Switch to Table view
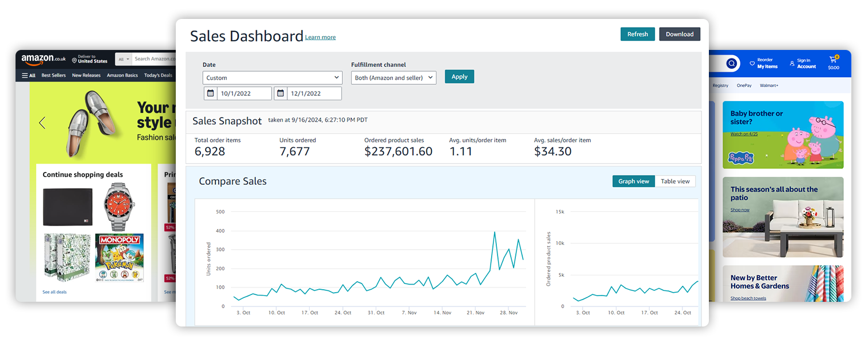Screen dimensions: 868x342 pyautogui.click(x=675, y=181)
